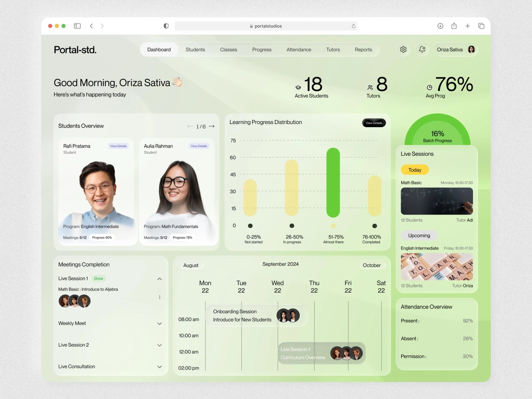Collapse the Live Session 1 section
The height and width of the screenshot is (399, 532).
click(x=160, y=279)
